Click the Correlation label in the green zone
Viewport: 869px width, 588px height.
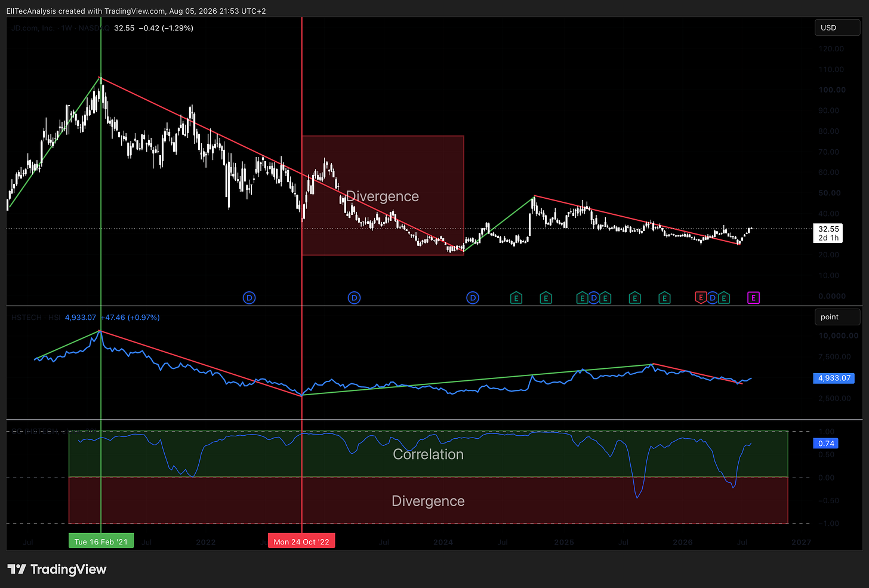(x=428, y=454)
